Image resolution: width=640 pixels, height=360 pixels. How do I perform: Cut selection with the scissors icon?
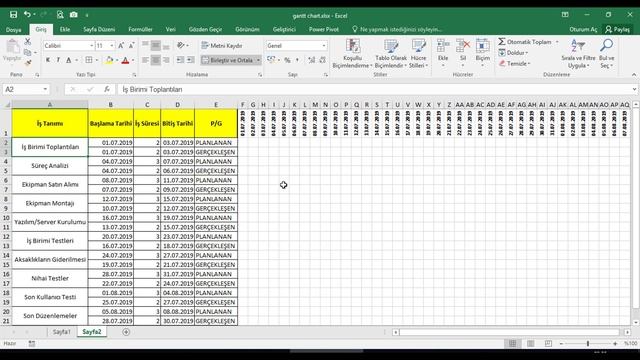coord(28,42)
